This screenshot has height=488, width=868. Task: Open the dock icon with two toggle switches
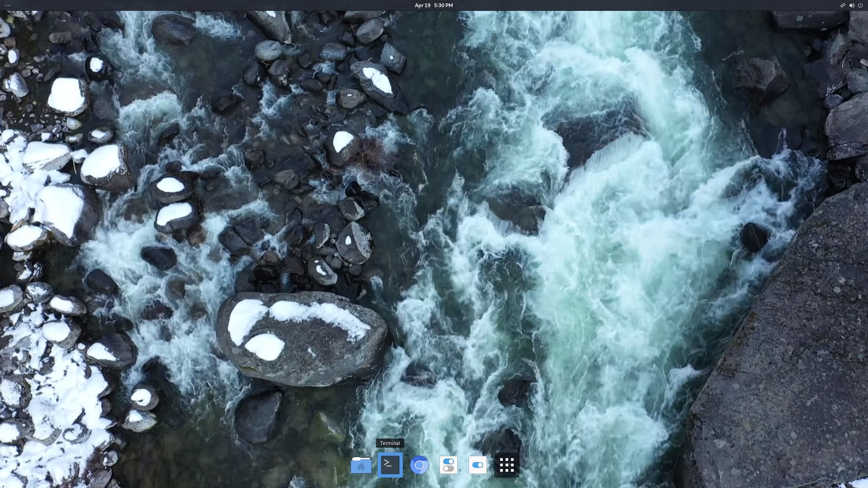(448, 465)
